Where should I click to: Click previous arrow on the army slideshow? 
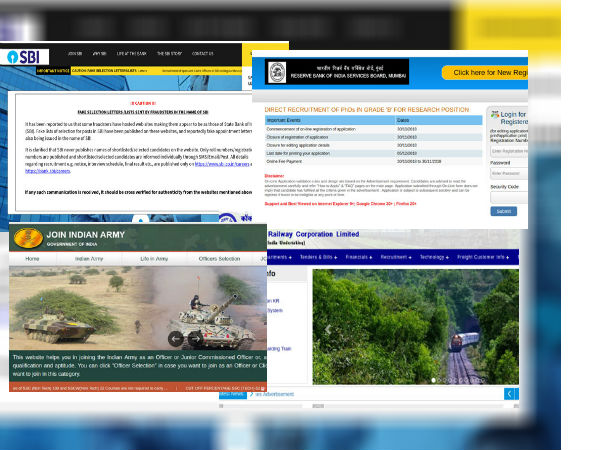(x=176, y=338)
